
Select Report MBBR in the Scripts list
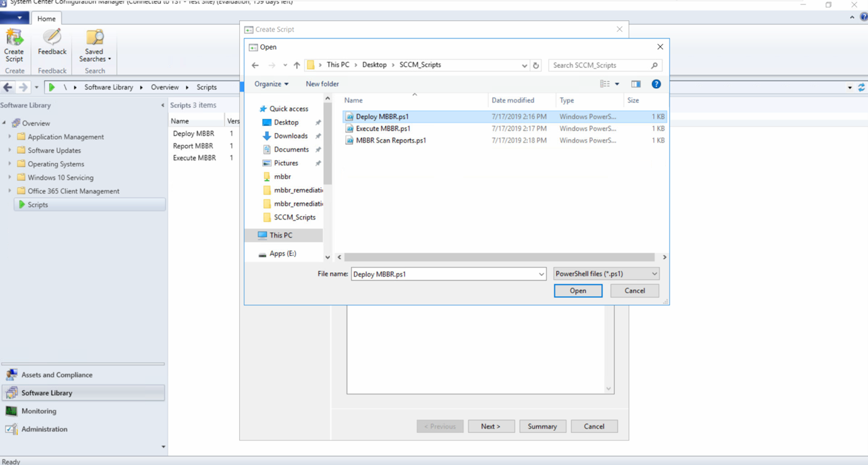[x=193, y=146]
